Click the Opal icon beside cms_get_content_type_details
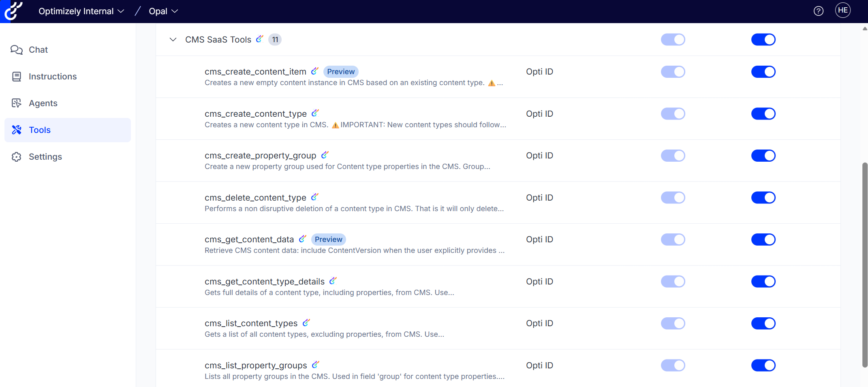Viewport: 868px width, 387px height. [333, 281]
